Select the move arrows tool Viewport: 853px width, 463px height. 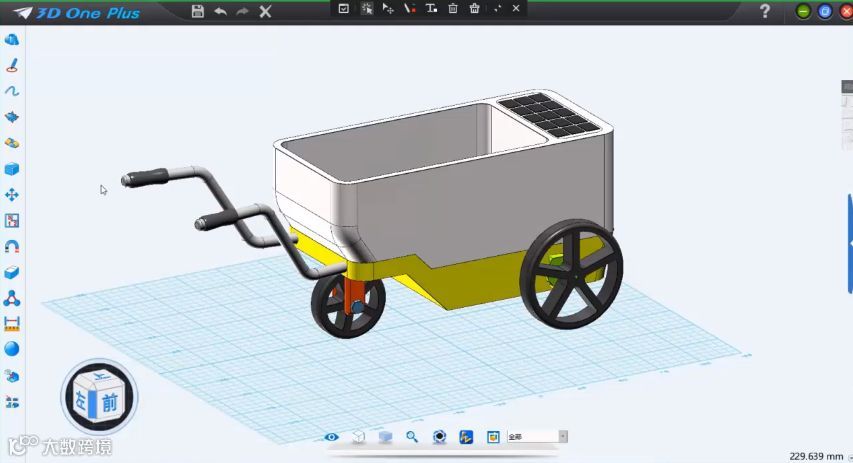(x=11, y=195)
